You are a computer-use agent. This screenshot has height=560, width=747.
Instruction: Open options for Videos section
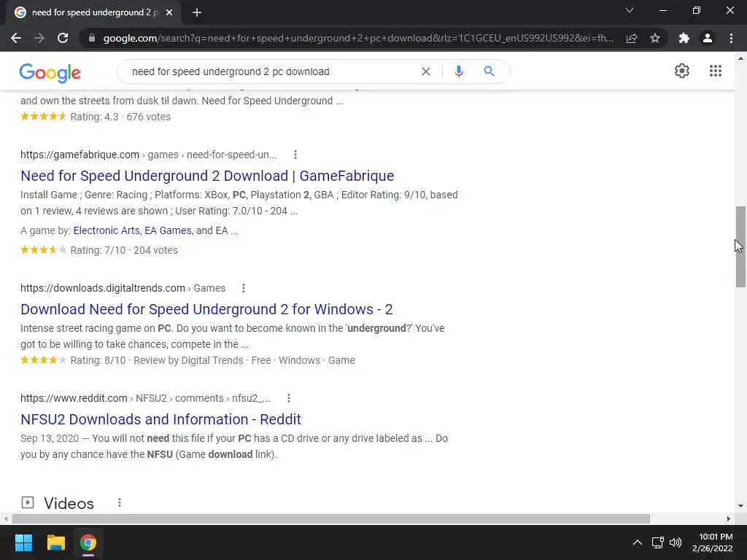tap(120, 502)
